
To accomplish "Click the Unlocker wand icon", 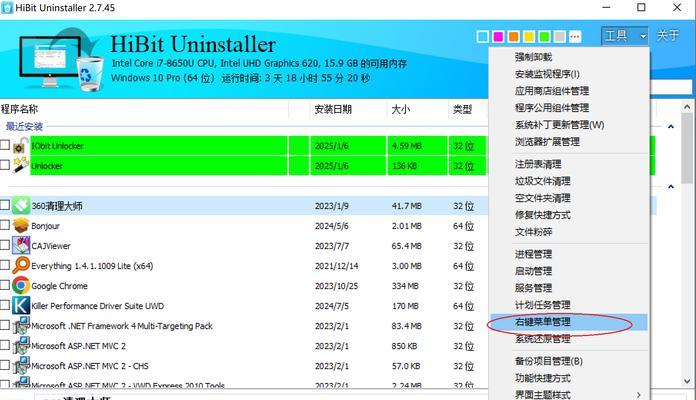I will [21, 166].
